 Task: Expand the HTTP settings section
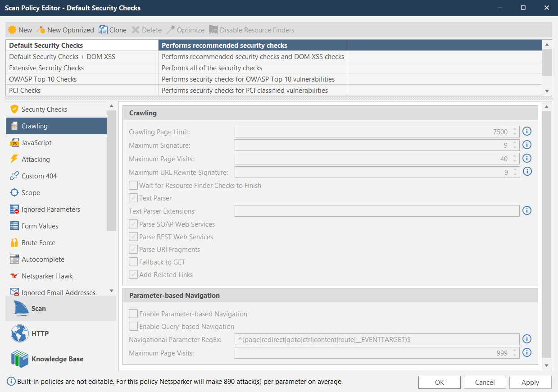click(x=40, y=334)
